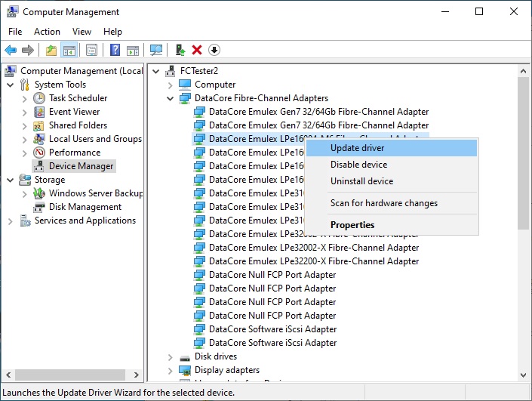Select Uninstall device in context menu
532x401 pixels.
361,181
